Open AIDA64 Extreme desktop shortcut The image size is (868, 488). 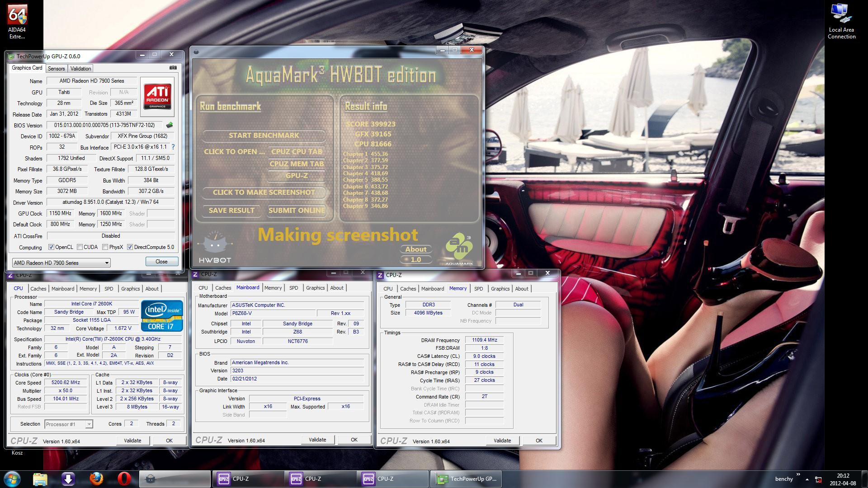point(17,22)
